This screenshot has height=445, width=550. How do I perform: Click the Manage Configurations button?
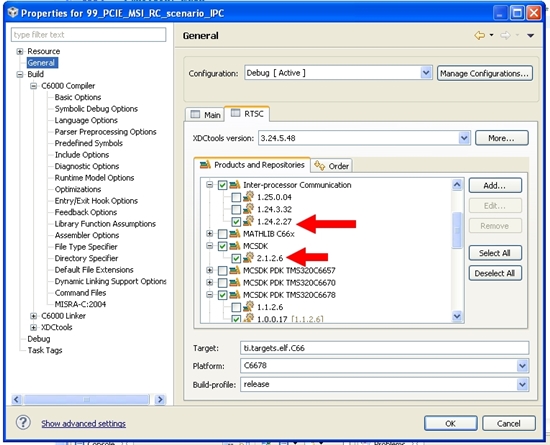pyautogui.click(x=485, y=73)
